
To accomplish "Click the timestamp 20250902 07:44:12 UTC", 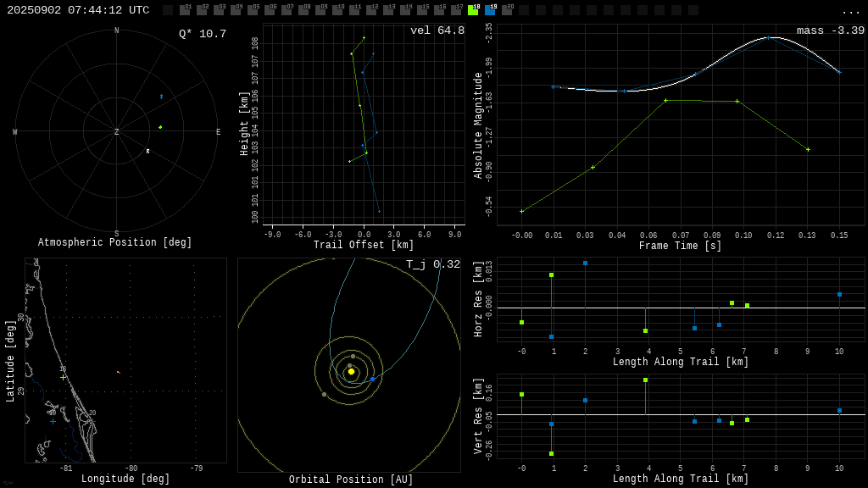I will coord(78,10).
